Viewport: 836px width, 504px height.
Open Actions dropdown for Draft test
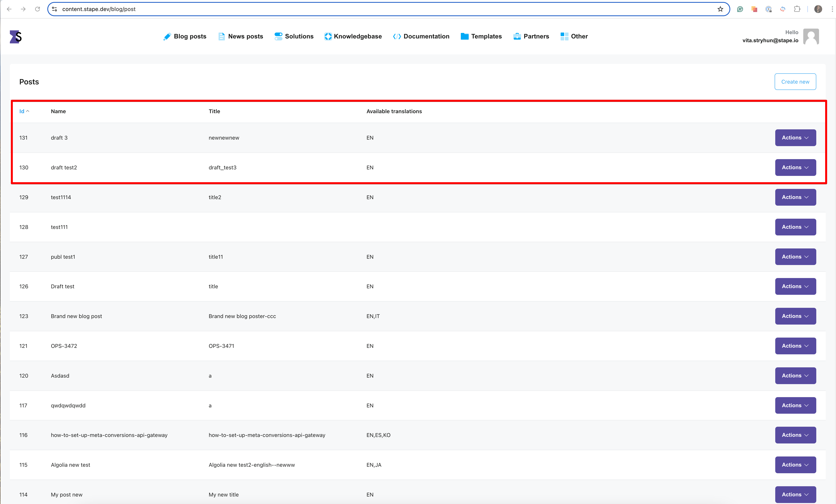(x=795, y=286)
